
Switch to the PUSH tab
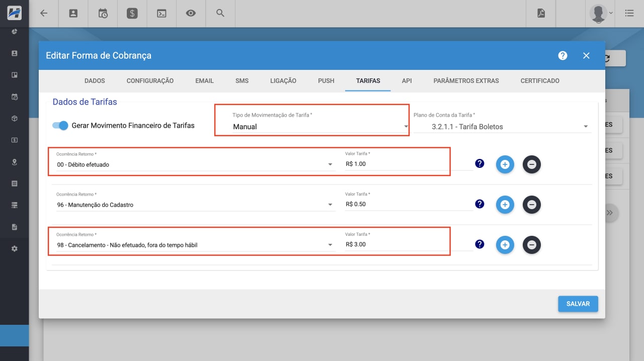coord(326,80)
